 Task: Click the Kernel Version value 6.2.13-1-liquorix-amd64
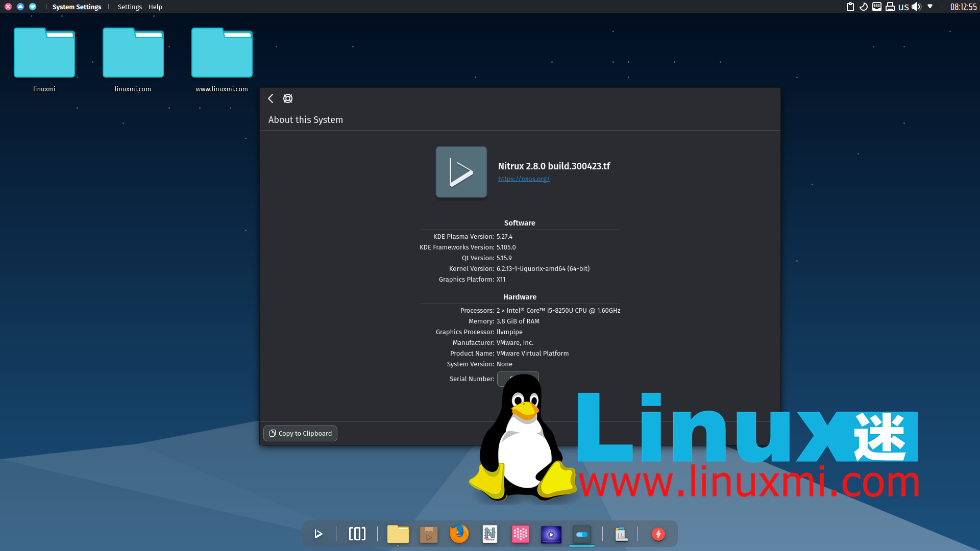543,269
